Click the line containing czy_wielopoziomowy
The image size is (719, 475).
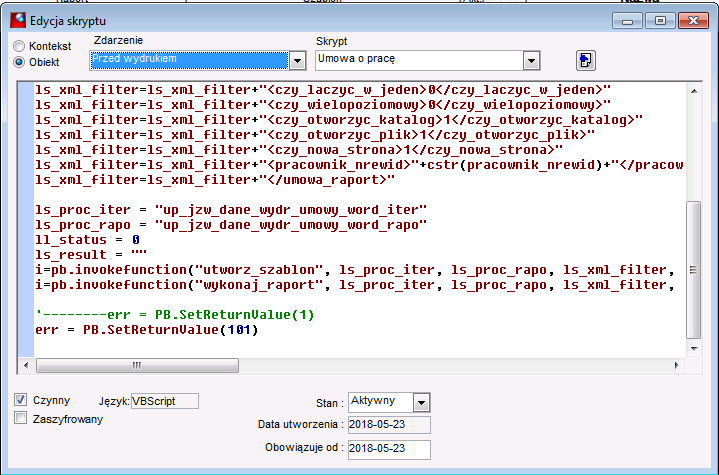pyautogui.click(x=323, y=105)
